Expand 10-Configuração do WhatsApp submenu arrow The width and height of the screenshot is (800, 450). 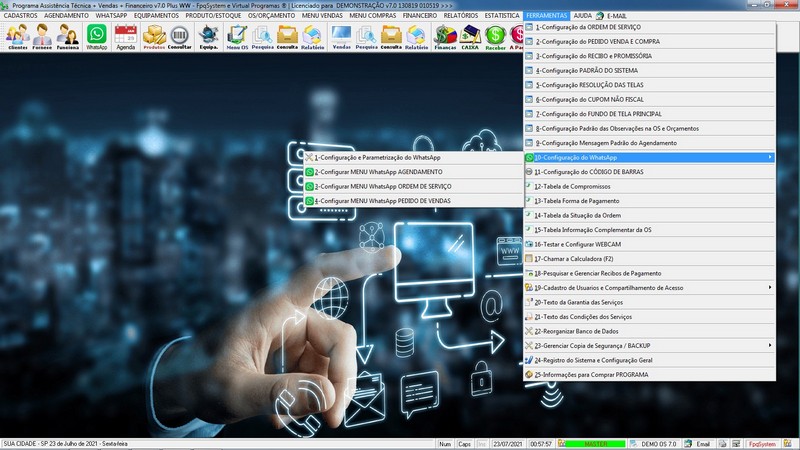[x=770, y=157]
